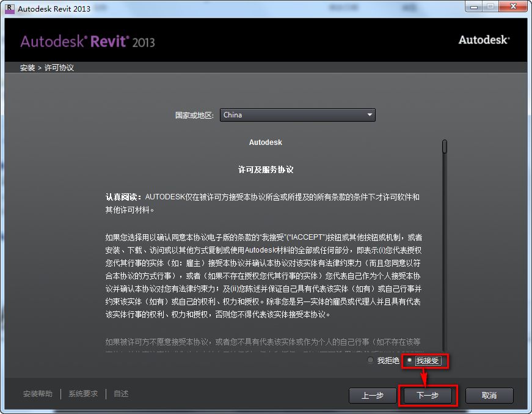This screenshot has height=414, width=532.
Task: Click the 许可及服务协议 heading in the agreement text
Action: click(266, 169)
